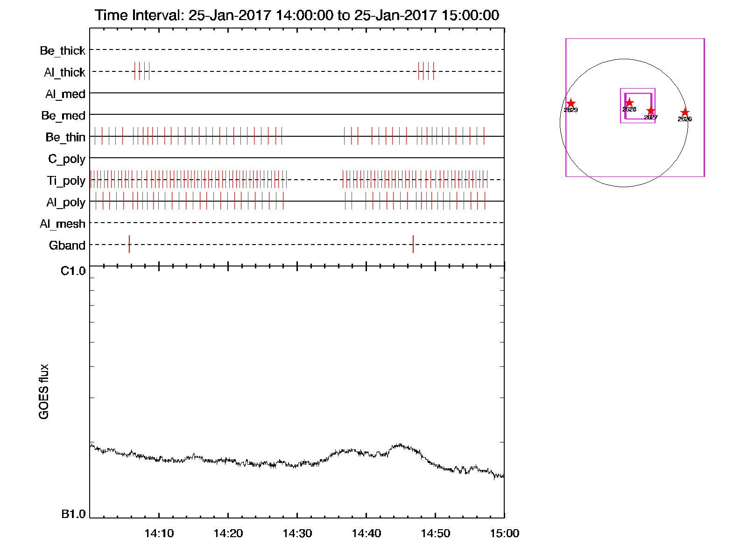Select the red star marking region 2627
Screen dimensions: 747x560
tap(651, 111)
